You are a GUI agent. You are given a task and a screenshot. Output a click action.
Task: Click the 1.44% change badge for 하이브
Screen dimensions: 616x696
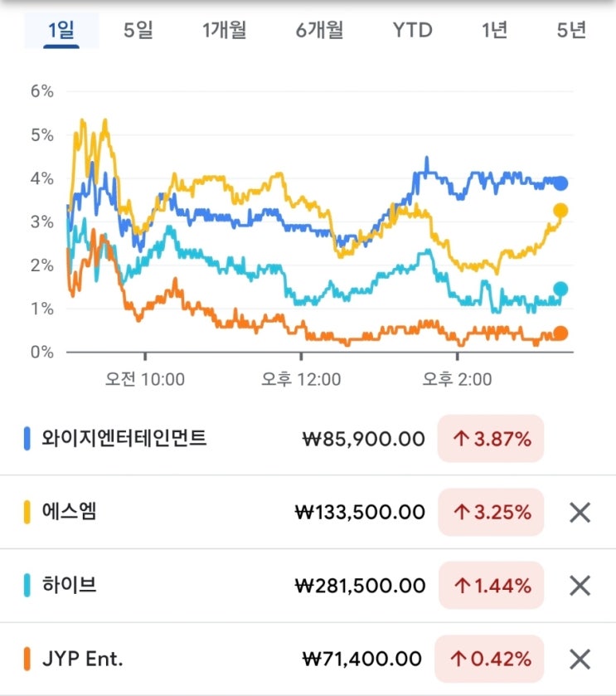491,586
